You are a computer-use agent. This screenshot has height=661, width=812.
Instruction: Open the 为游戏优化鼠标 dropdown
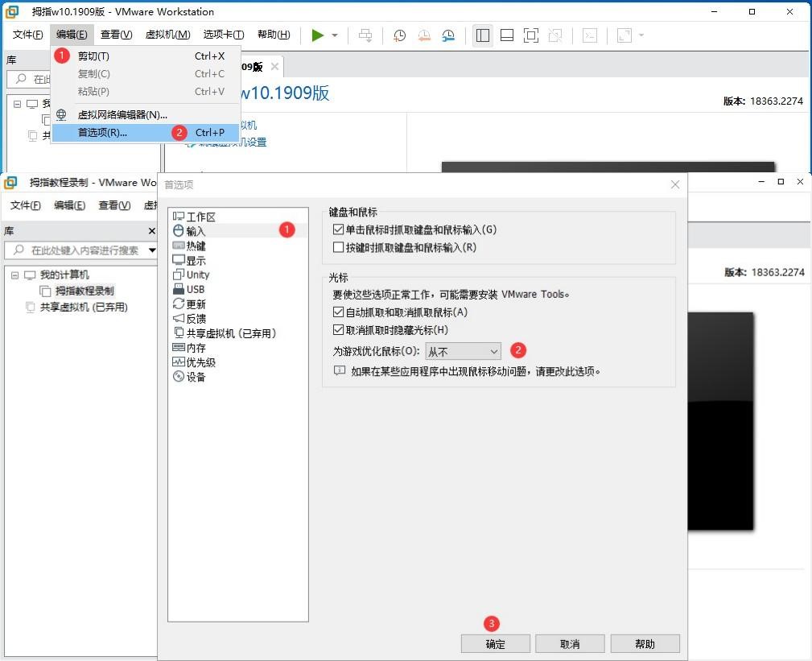tap(463, 351)
